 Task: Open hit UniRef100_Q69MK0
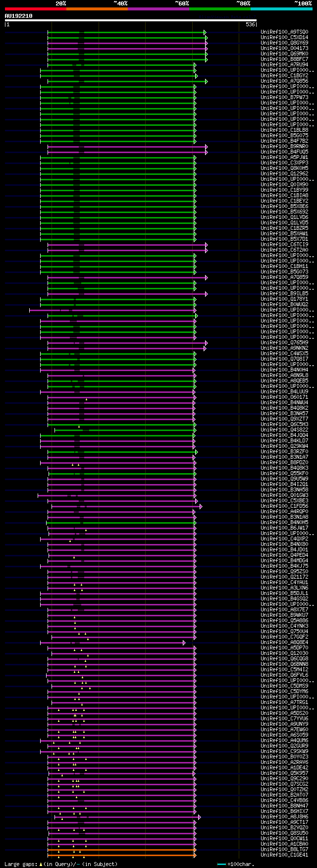(284, 54)
